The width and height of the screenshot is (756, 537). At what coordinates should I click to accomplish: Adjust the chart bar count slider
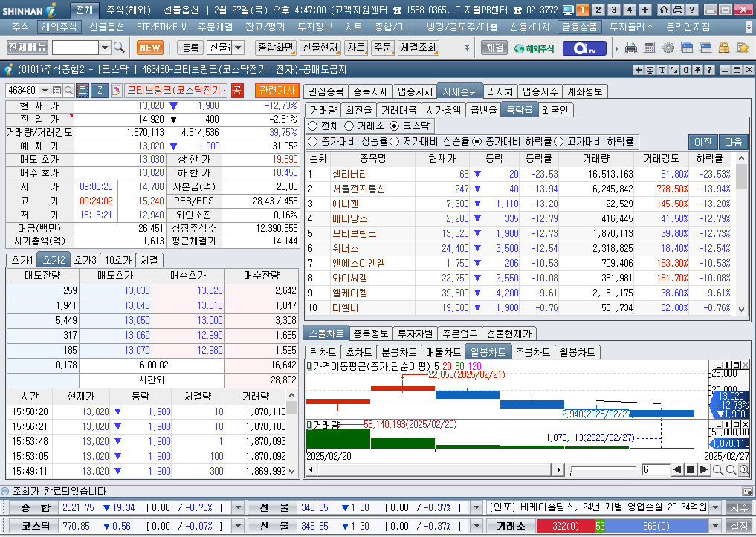click(603, 469)
